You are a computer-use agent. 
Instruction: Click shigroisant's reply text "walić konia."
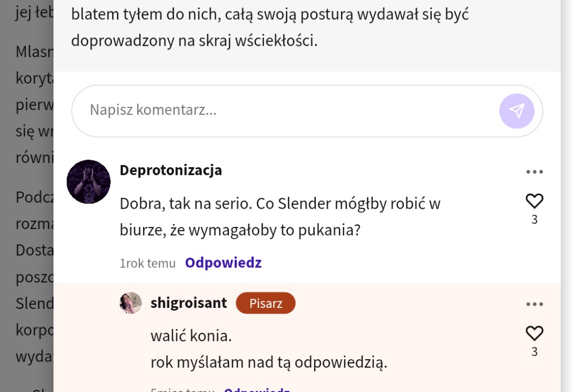[191, 336]
